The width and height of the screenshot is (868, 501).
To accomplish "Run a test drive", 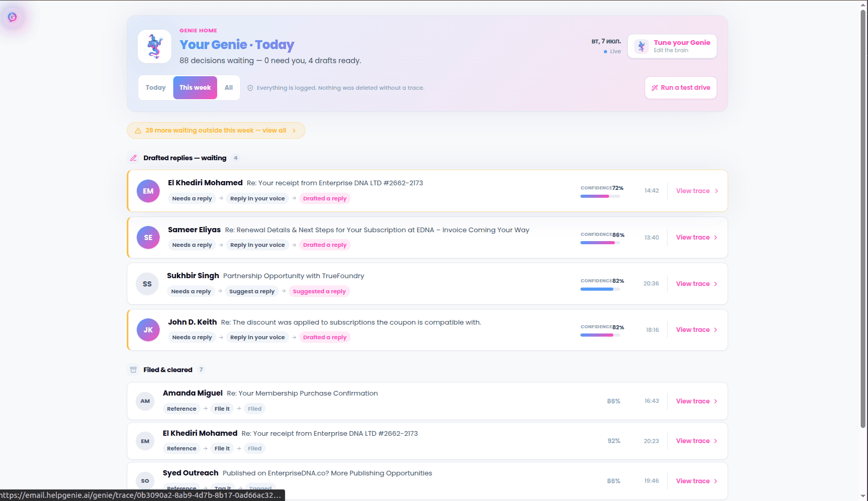I will click(x=681, y=88).
